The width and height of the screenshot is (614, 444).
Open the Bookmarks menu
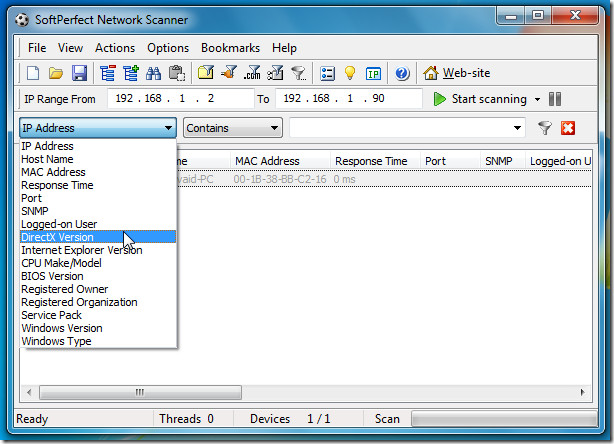click(x=230, y=48)
